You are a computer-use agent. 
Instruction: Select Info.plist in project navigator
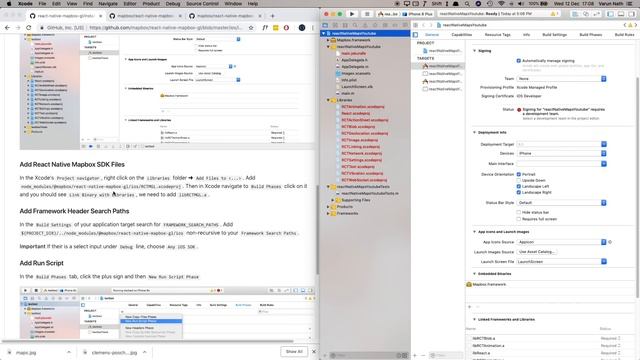point(349,80)
